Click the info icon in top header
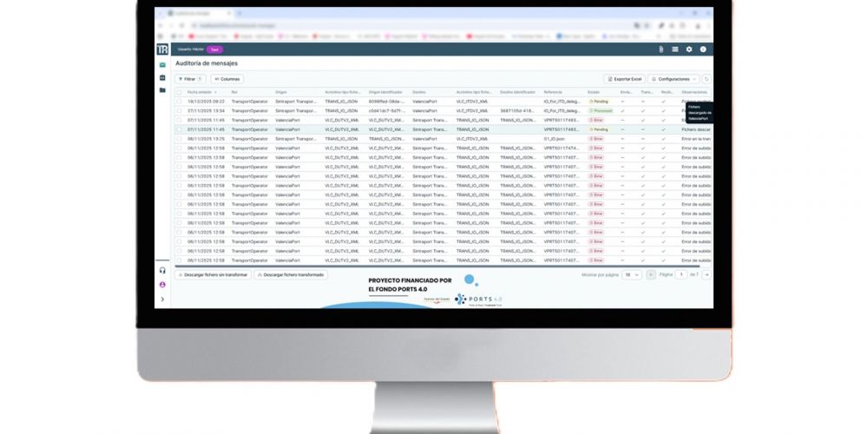This screenshot has height=434, width=868. coord(703,49)
